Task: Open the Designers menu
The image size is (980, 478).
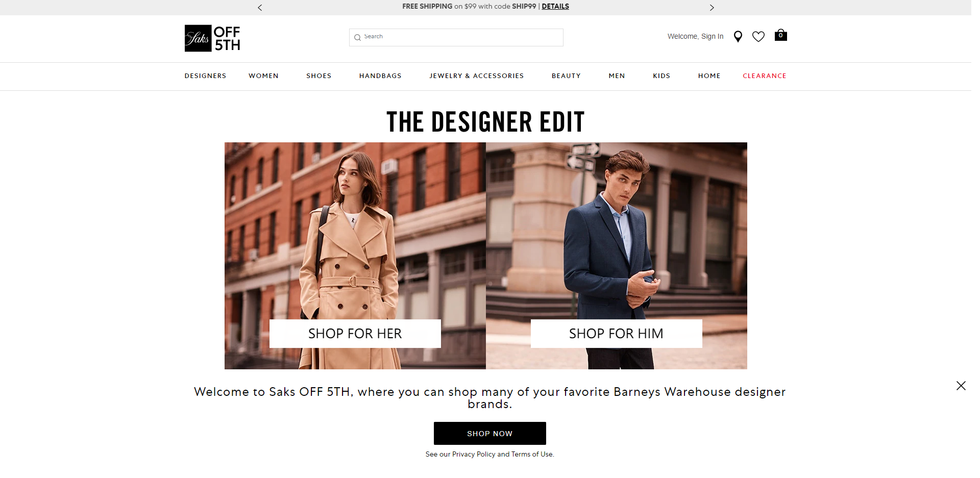Action: (x=205, y=76)
